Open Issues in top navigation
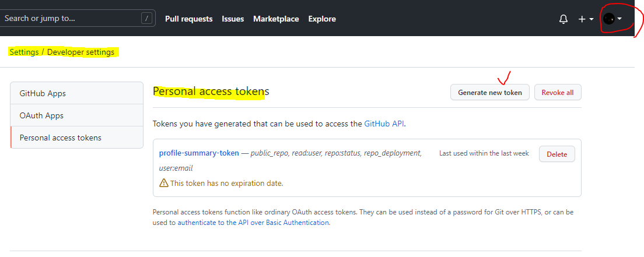 click(233, 19)
